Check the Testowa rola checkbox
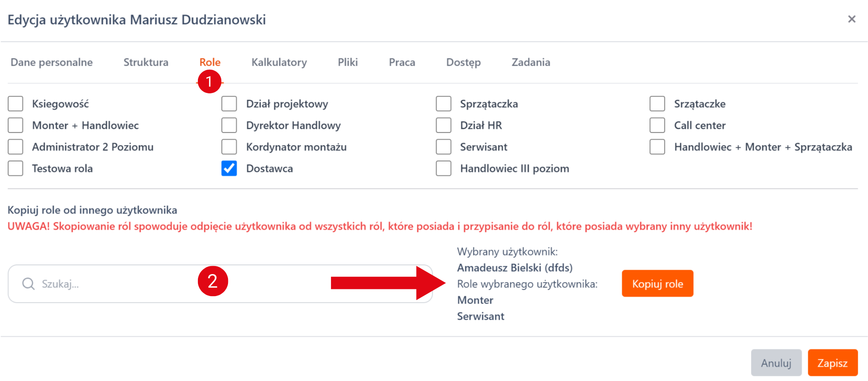868x381 pixels. 16,168
